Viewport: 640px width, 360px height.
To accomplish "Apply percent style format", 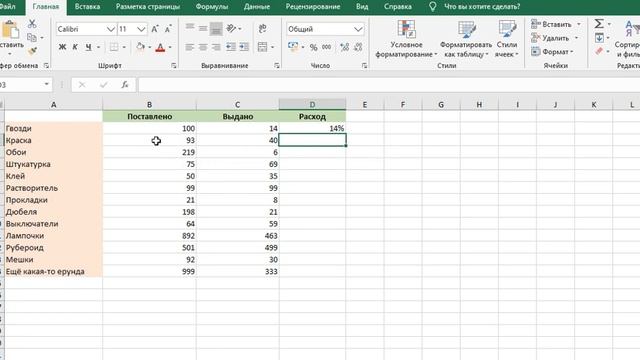I will 313,47.
